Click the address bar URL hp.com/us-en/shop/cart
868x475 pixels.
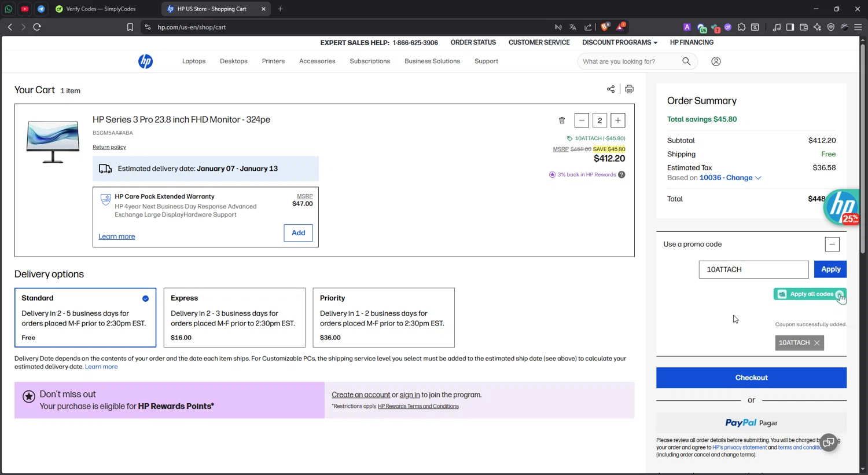tap(192, 27)
